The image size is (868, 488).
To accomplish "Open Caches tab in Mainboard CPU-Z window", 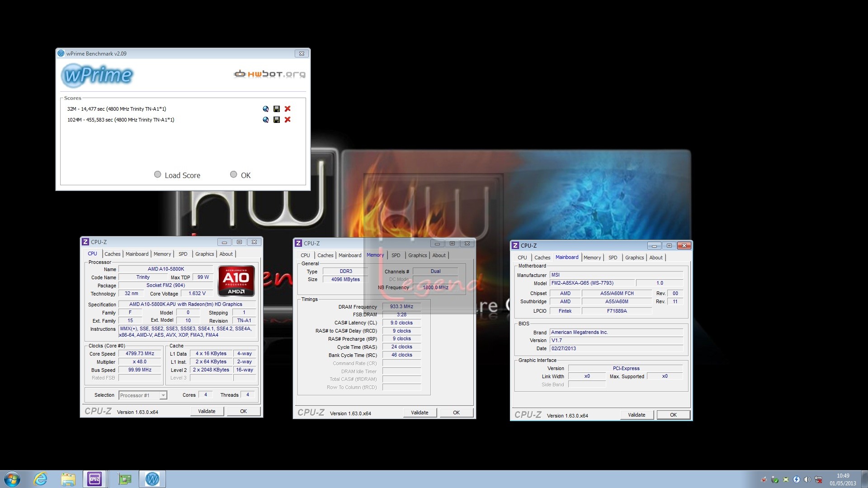I will (542, 258).
